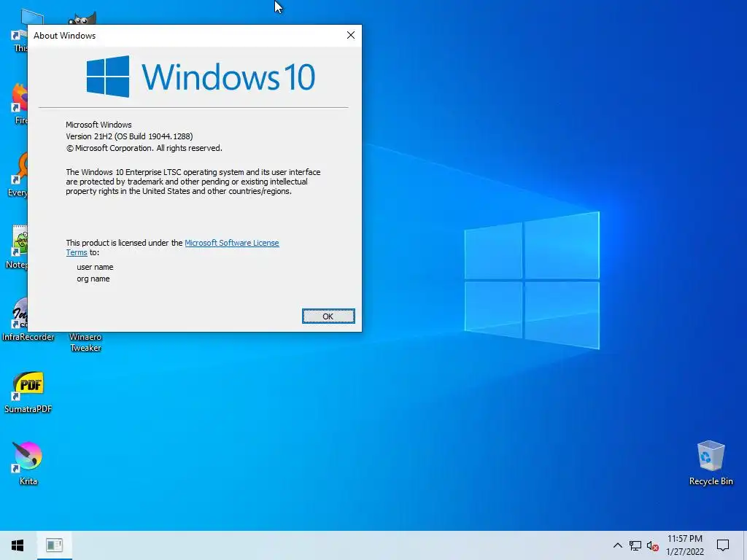Click the GIMP icon behind the dialog

[82, 18]
